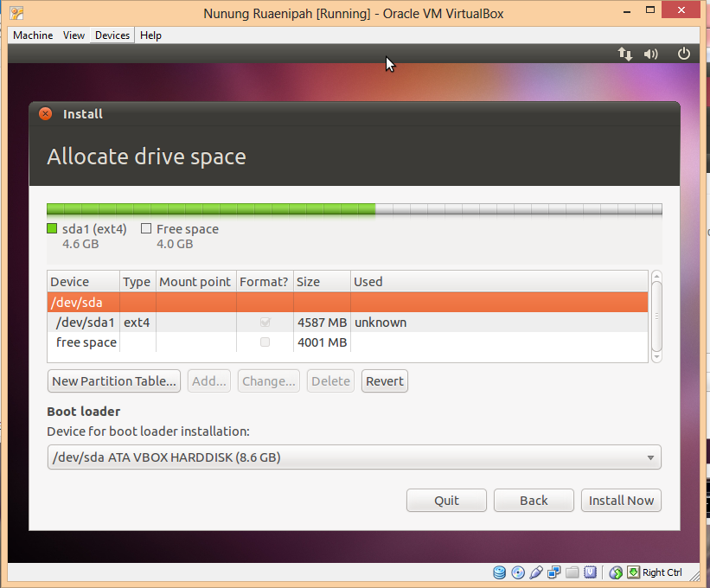
Task: Click the 4001 MB size cell
Action: point(322,342)
